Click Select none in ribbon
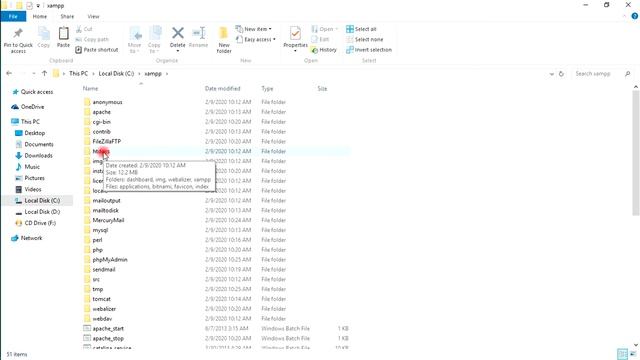This screenshot has width=640, height=360. pos(364,39)
